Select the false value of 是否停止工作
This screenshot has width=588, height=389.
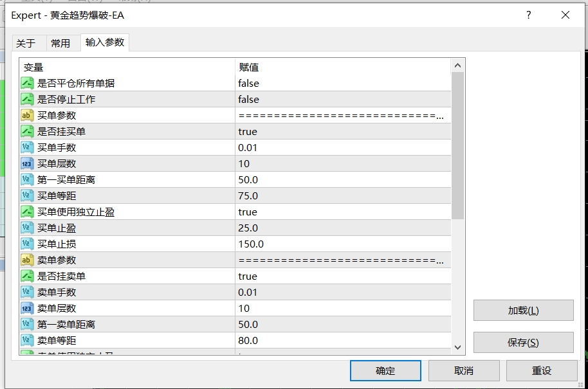point(248,99)
